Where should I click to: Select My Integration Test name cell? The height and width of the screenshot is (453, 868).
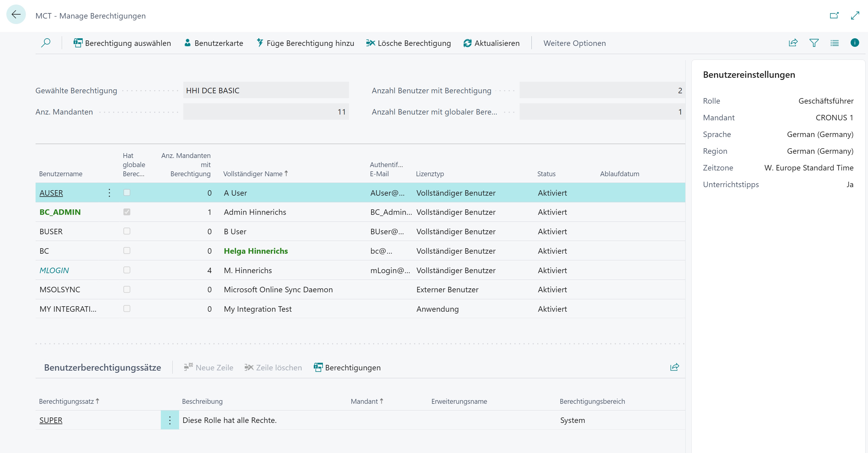point(258,309)
